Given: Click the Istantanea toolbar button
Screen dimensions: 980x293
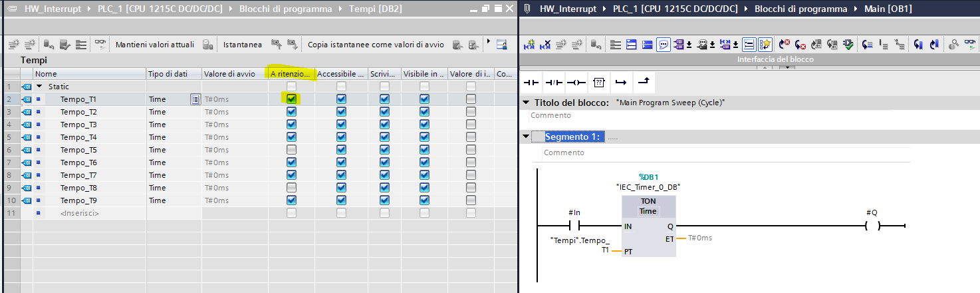Looking at the screenshot, I should 242,45.
